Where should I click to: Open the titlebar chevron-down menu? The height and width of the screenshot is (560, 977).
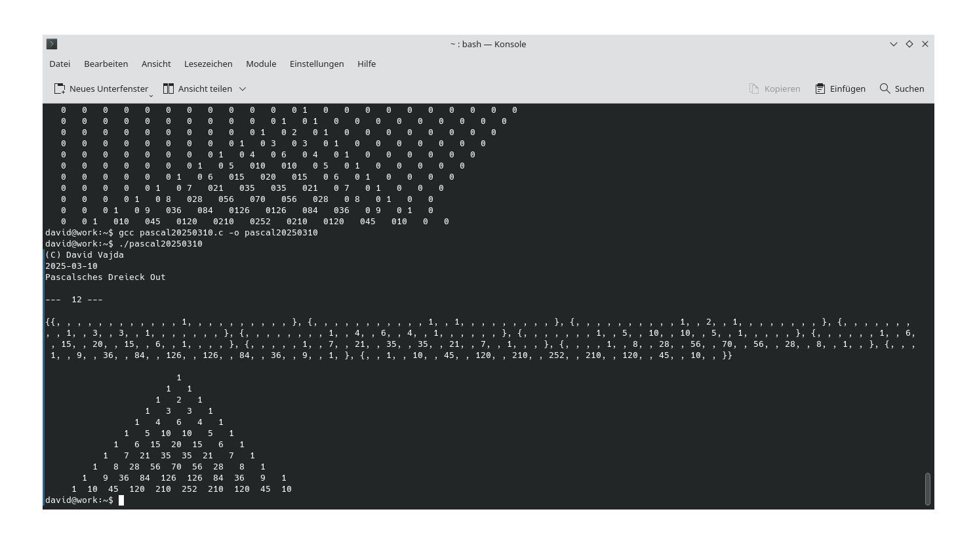click(893, 44)
